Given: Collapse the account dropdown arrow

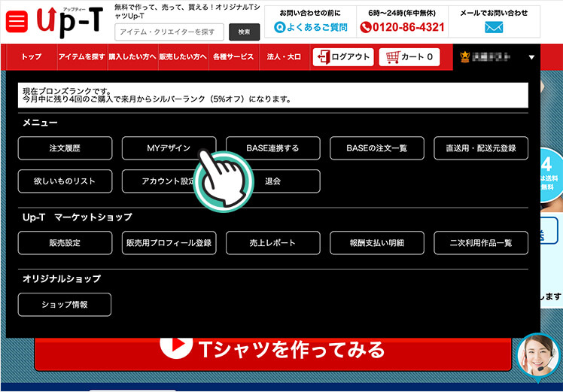Looking at the screenshot, I should click(531, 57).
